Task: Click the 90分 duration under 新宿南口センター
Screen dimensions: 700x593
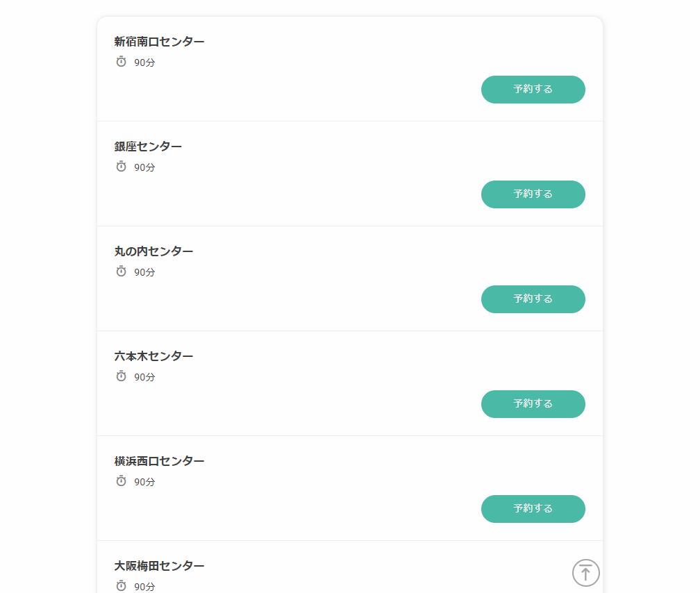Action: (x=144, y=62)
